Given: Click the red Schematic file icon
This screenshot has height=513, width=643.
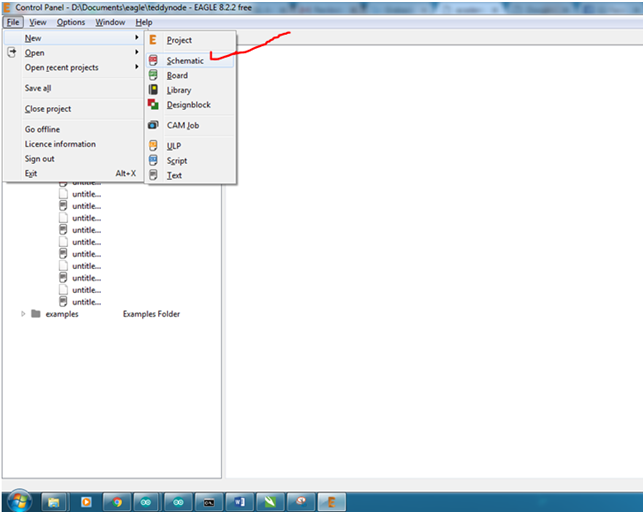Looking at the screenshot, I should 153,60.
